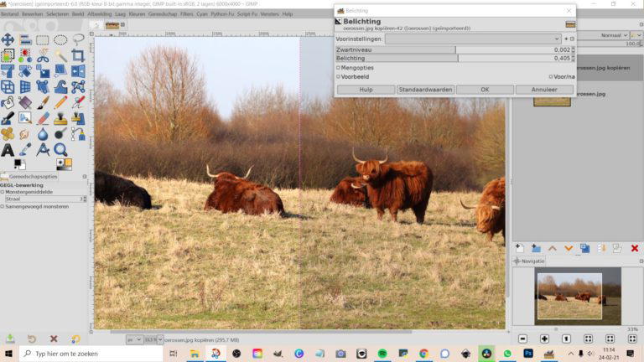Select the Move tool in toolbox
644x362 pixels.
[8, 39]
